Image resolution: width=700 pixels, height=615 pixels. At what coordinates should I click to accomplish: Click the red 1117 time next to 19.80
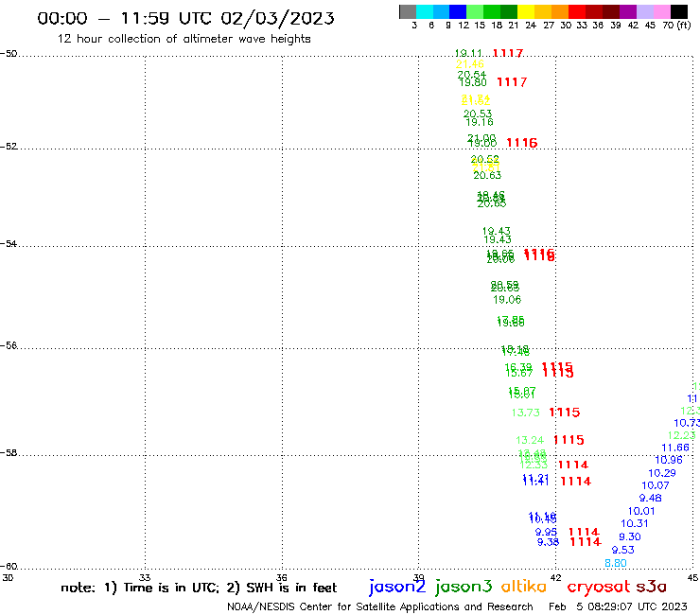point(512,82)
